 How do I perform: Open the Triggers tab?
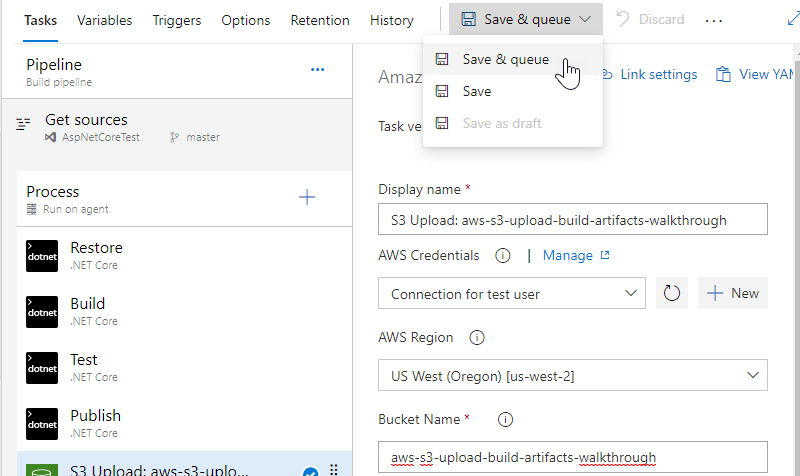[x=176, y=20]
